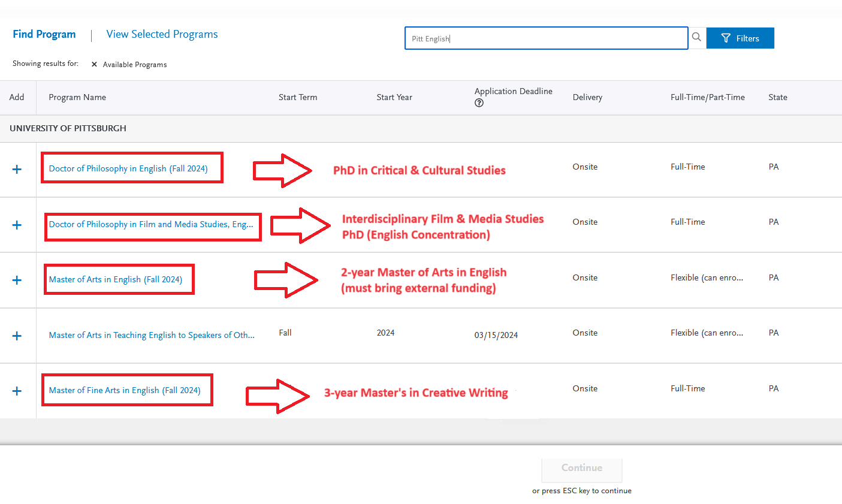Sort by Start Term column header
Viewport: 842px width, 504px height.
pos(298,97)
